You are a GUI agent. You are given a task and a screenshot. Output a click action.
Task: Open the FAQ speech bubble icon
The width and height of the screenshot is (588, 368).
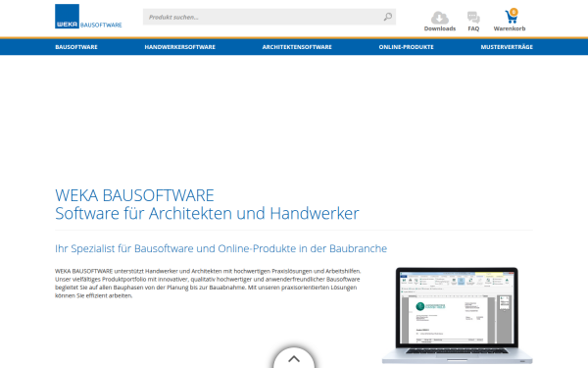click(x=473, y=18)
